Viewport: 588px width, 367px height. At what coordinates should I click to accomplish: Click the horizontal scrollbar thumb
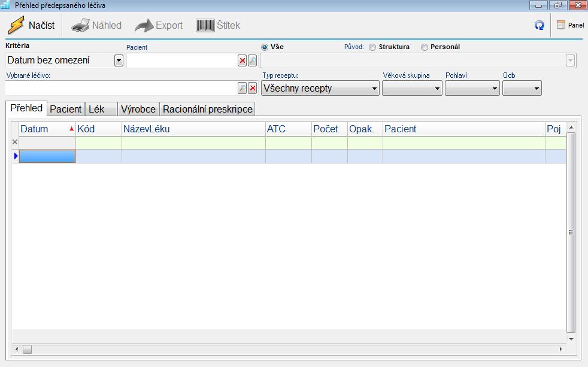[x=27, y=349]
